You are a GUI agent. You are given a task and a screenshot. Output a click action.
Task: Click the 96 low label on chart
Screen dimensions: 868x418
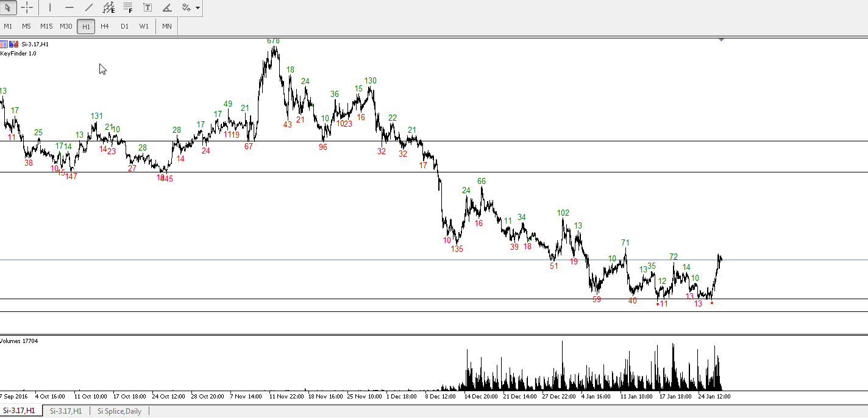point(323,147)
